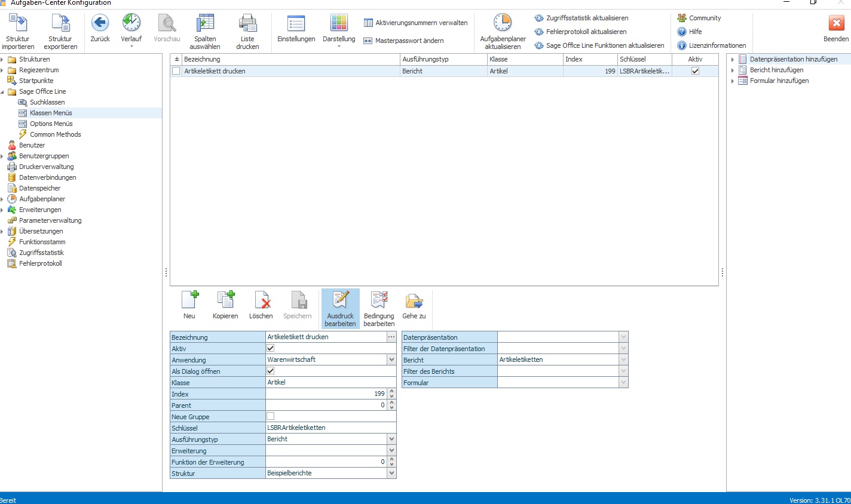Sort by the Bezeichnung column header
This screenshot has height=504, width=851.
coord(291,59)
